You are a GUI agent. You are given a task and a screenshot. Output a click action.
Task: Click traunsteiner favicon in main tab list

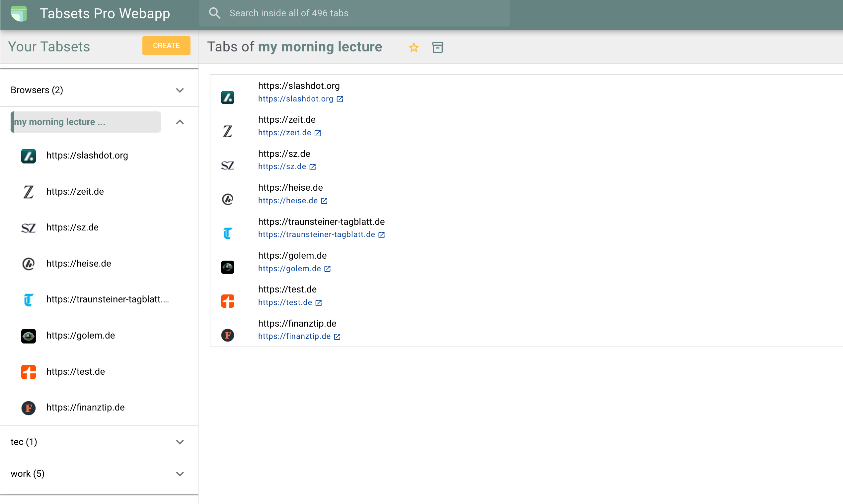click(228, 233)
